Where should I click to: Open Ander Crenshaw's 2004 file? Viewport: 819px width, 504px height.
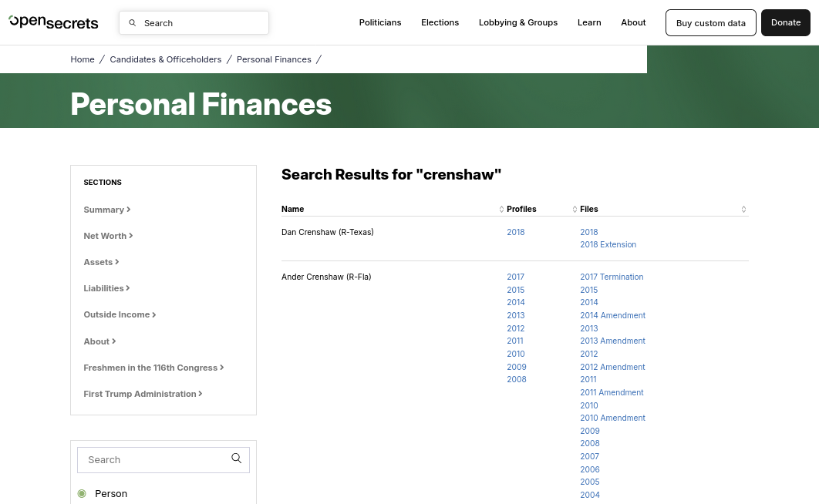590,495
